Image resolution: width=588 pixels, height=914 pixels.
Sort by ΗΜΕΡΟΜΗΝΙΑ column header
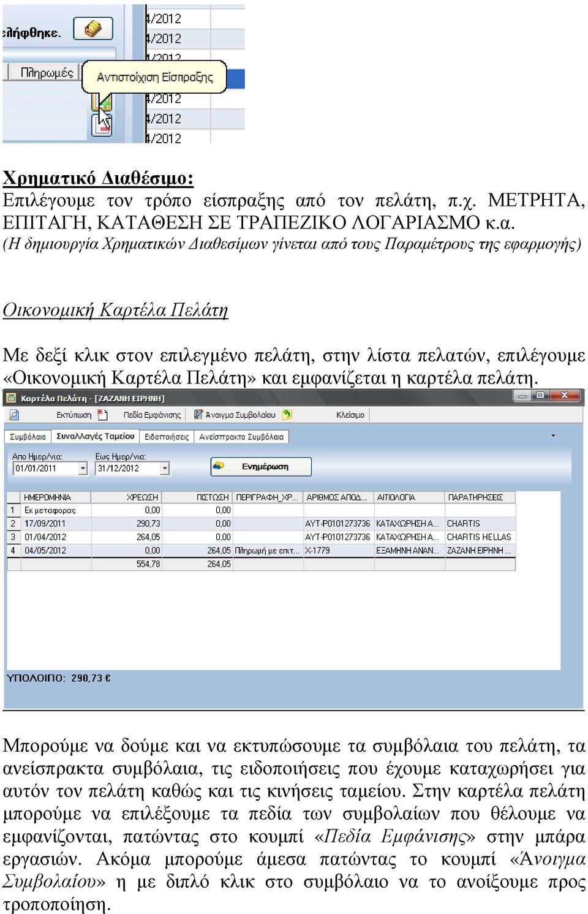pos(56,497)
